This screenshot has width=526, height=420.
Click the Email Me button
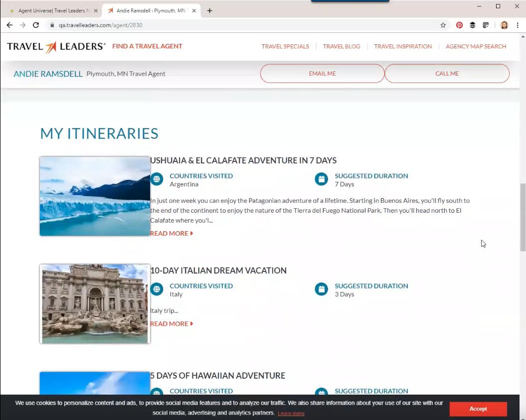(323, 73)
